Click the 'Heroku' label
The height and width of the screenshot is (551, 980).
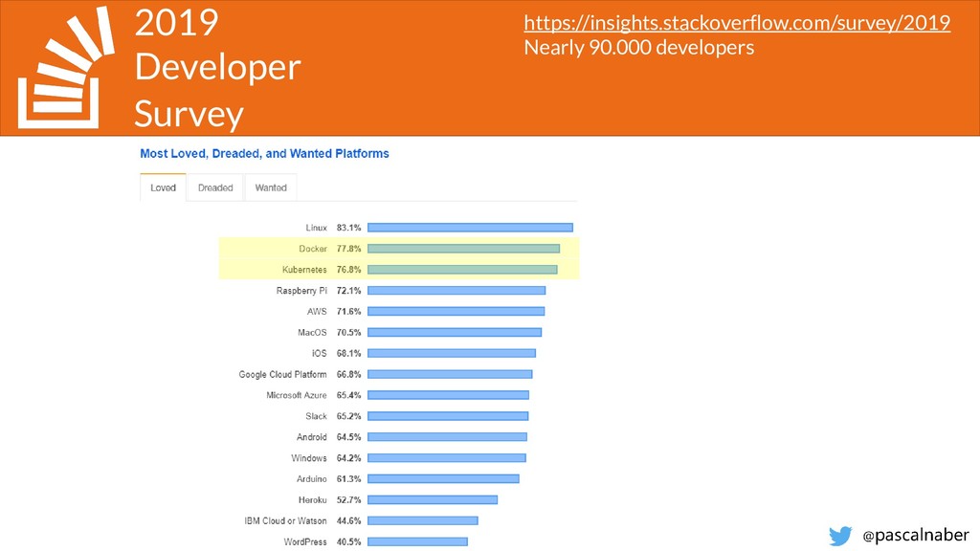click(x=313, y=499)
